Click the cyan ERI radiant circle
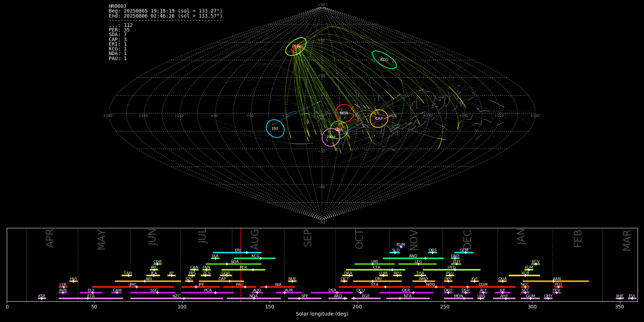The image size is (644, 322). 275,128
